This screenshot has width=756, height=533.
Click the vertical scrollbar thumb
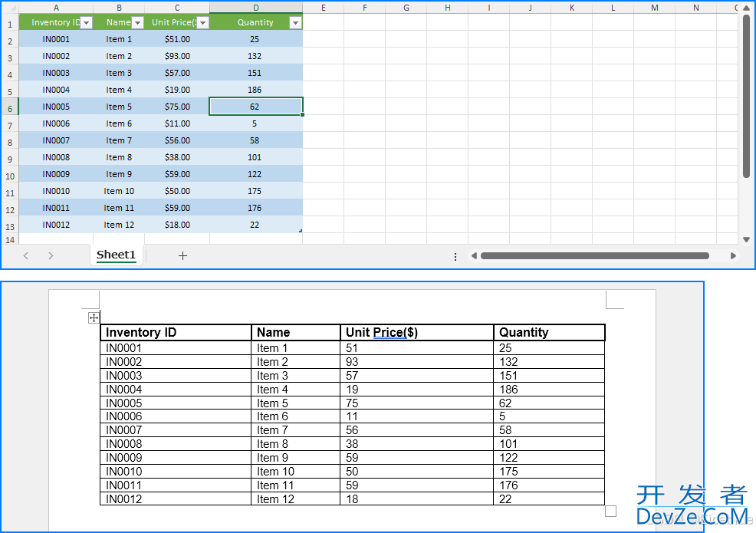pos(746,97)
